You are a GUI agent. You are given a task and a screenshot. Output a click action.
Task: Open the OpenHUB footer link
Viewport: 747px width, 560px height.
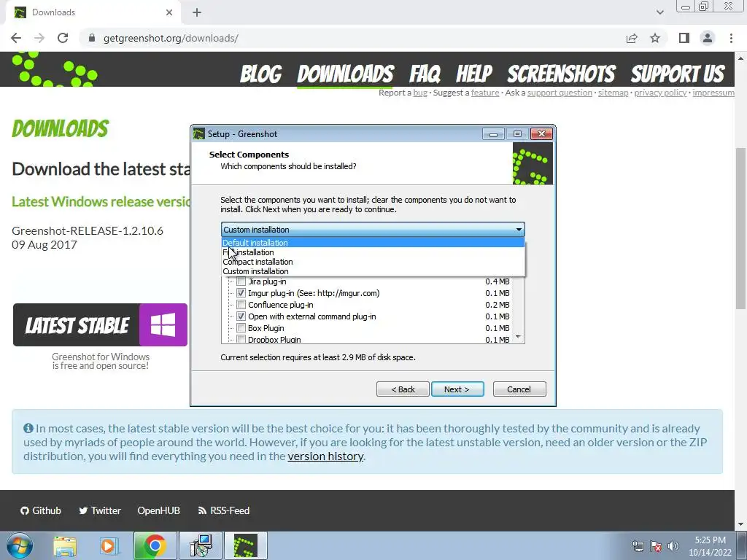tap(158, 510)
